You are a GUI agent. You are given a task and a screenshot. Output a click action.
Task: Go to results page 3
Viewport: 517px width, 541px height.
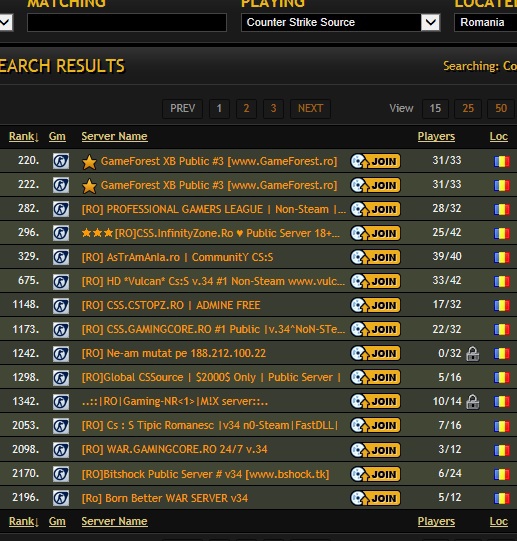(273, 109)
